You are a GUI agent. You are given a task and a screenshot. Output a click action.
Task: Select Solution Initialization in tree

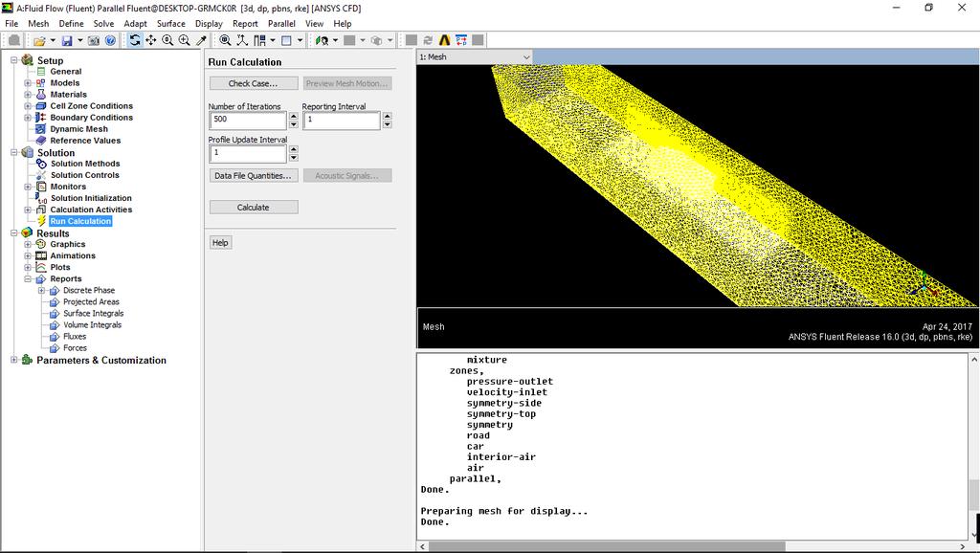click(91, 198)
